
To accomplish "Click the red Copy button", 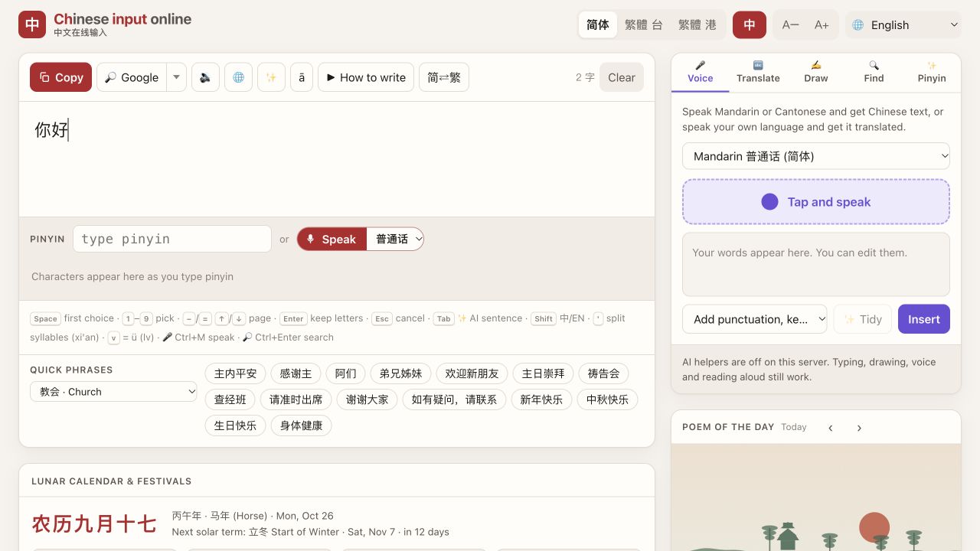I will [x=61, y=77].
